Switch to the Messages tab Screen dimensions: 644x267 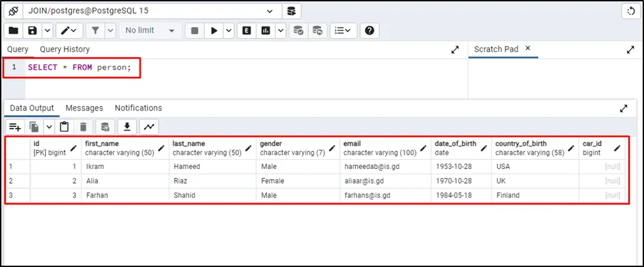pos(84,108)
